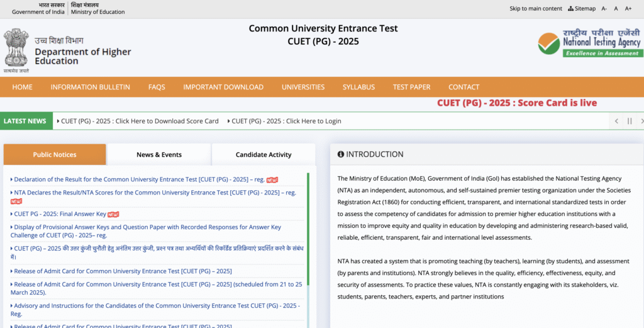Click the info icon beside INTRODUCTION
This screenshot has height=328, width=644.
coord(340,154)
